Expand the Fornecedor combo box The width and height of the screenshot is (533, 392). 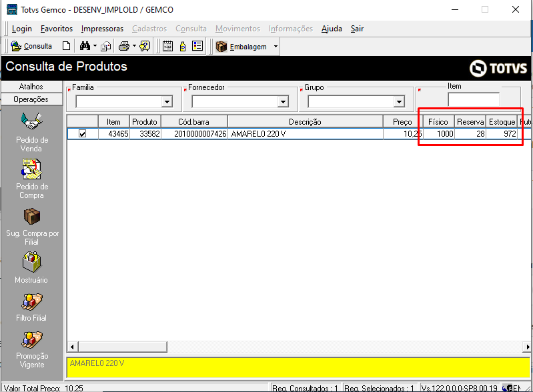tap(283, 101)
